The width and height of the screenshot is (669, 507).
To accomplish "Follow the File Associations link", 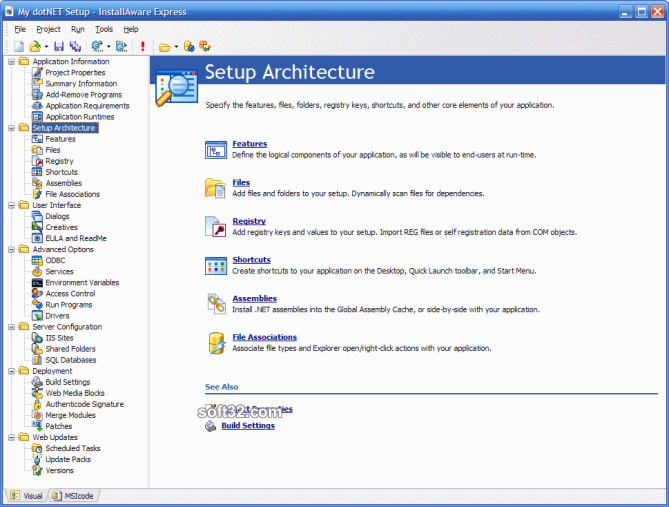I will pyautogui.click(x=265, y=337).
